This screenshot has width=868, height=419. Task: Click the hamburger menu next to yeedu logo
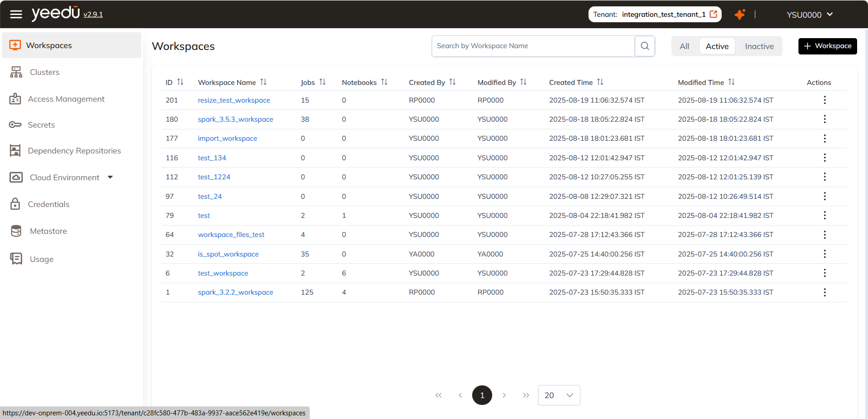[16, 14]
